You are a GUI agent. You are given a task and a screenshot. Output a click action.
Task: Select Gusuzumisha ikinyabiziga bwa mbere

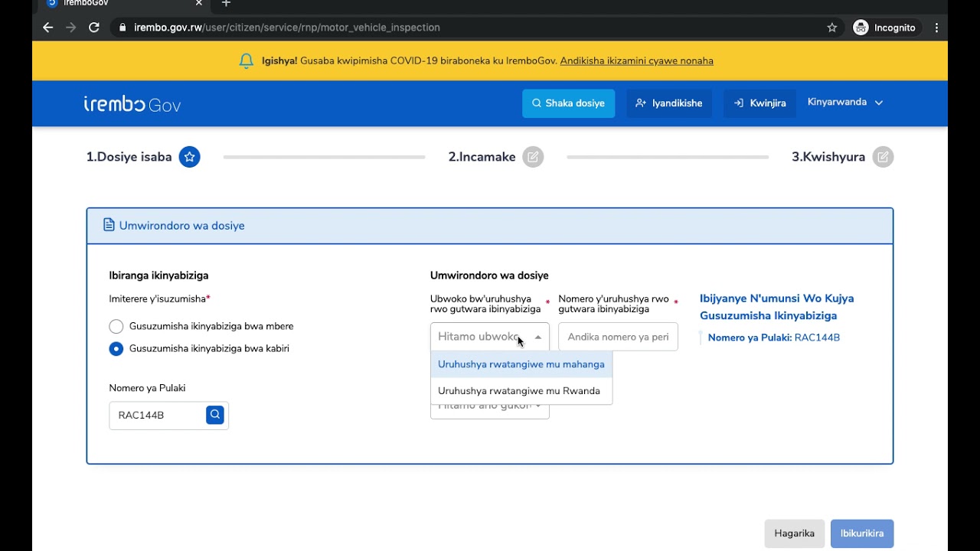[x=116, y=327]
